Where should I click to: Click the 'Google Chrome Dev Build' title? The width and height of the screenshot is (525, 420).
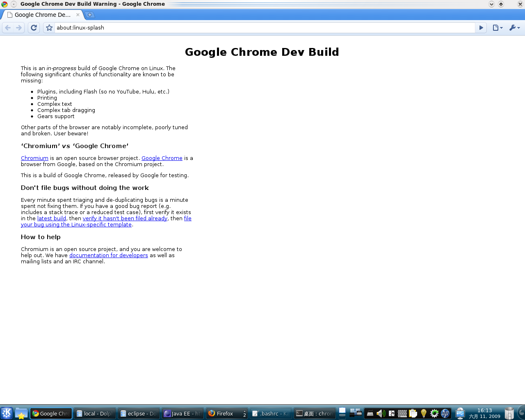tap(262, 52)
